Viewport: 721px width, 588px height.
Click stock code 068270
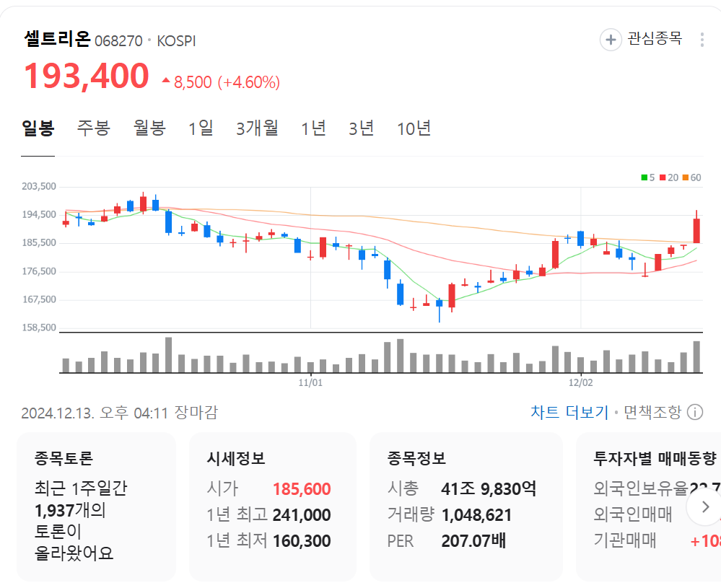click(118, 41)
